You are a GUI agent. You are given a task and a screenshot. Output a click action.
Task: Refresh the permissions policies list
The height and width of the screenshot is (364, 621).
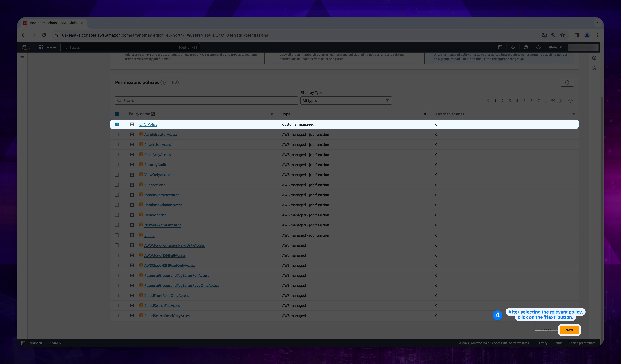[x=567, y=82]
